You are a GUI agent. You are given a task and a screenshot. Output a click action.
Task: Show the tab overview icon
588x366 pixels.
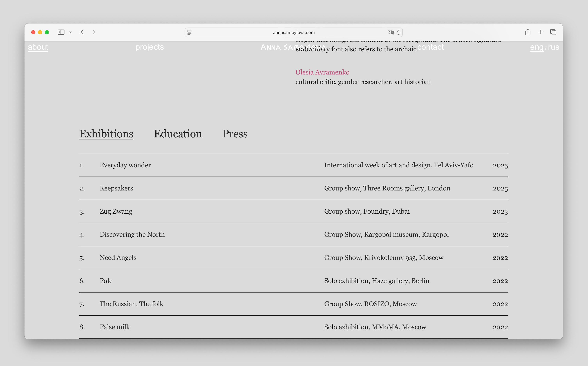click(x=553, y=32)
